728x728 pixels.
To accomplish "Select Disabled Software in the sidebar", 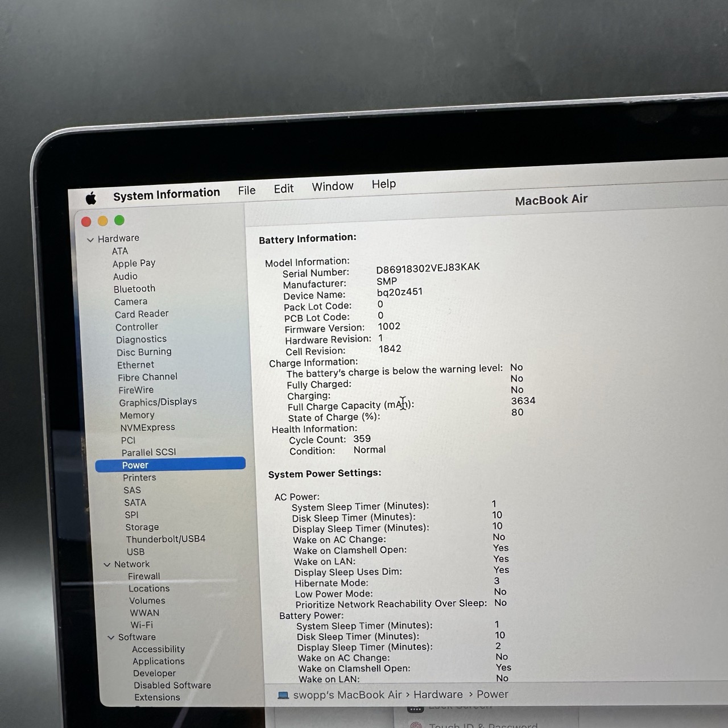I will point(172,685).
